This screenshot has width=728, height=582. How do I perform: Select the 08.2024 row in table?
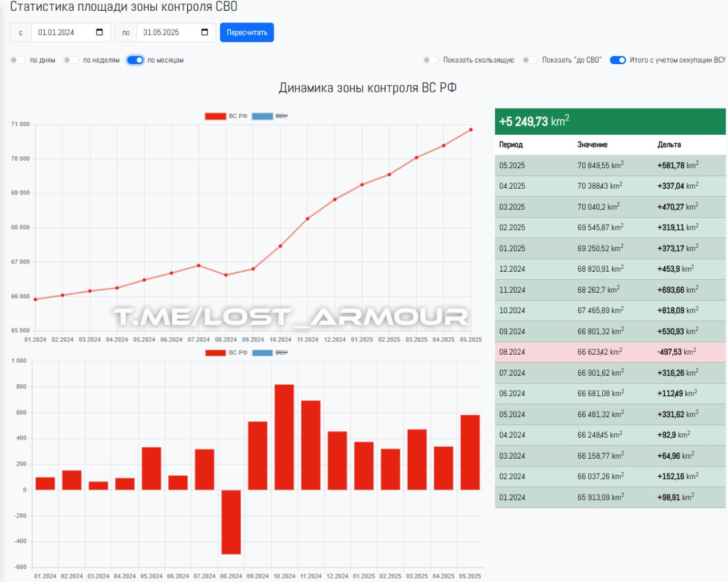coord(610,352)
